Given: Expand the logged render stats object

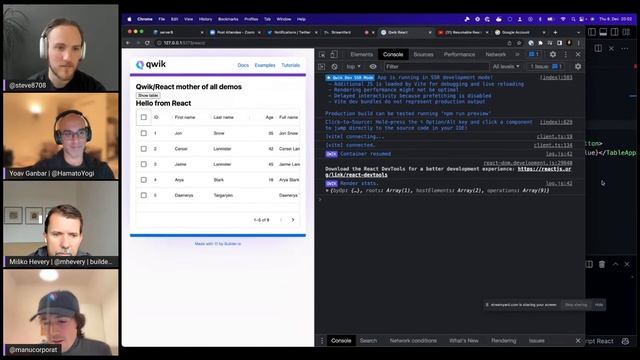Looking at the screenshot, I should (327, 191).
